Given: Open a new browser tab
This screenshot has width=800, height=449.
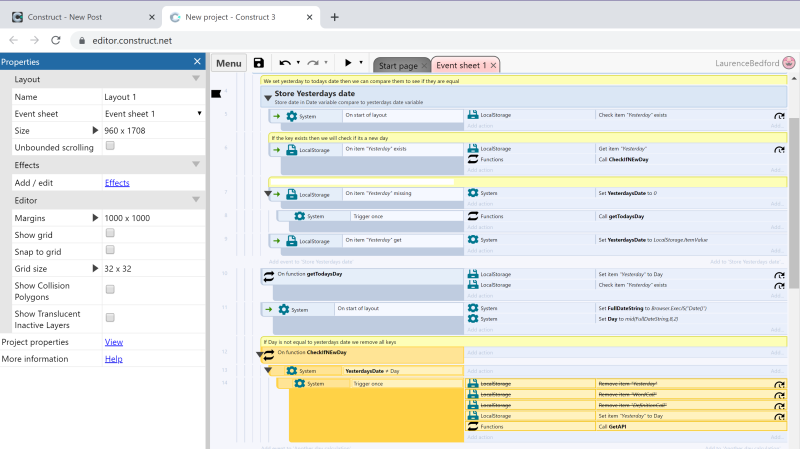Looking at the screenshot, I should pyautogui.click(x=334, y=17).
